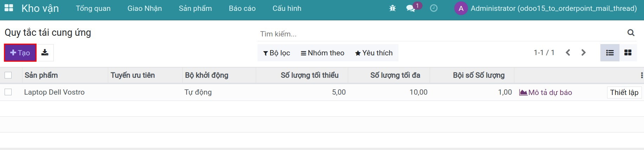Image resolution: width=644 pixels, height=150 pixels.
Task: Click the download export icon button
Action: click(x=45, y=53)
